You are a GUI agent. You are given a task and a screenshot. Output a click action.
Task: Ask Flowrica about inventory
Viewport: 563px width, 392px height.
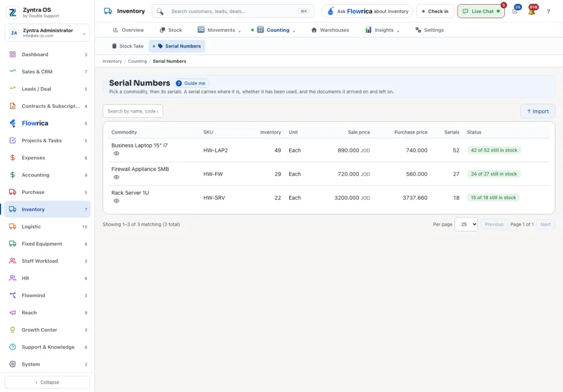[367, 12]
